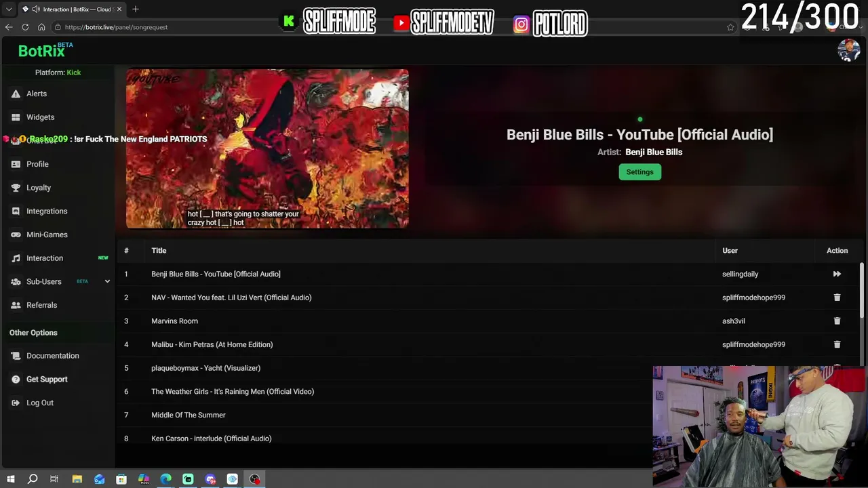Click user "ash3vil" in queue
The height and width of the screenshot is (488, 868).
734,321
